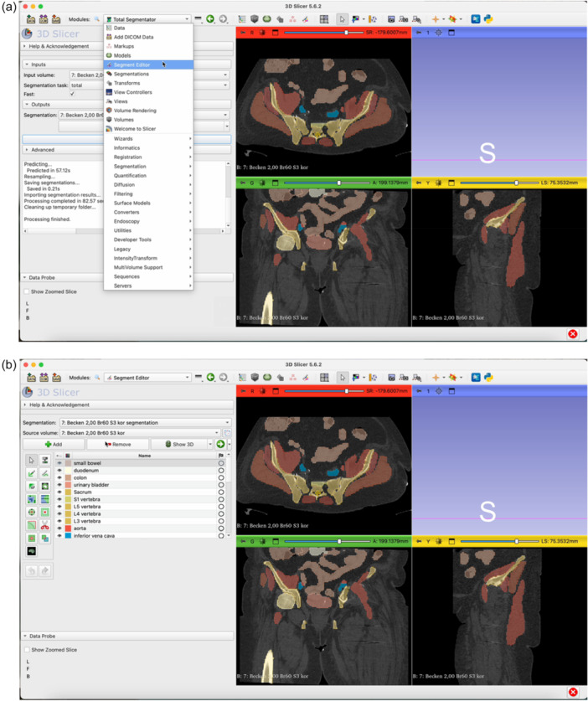588x701 pixels.
Task: Select the Logical operators effect icon
Action: point(44,539)
